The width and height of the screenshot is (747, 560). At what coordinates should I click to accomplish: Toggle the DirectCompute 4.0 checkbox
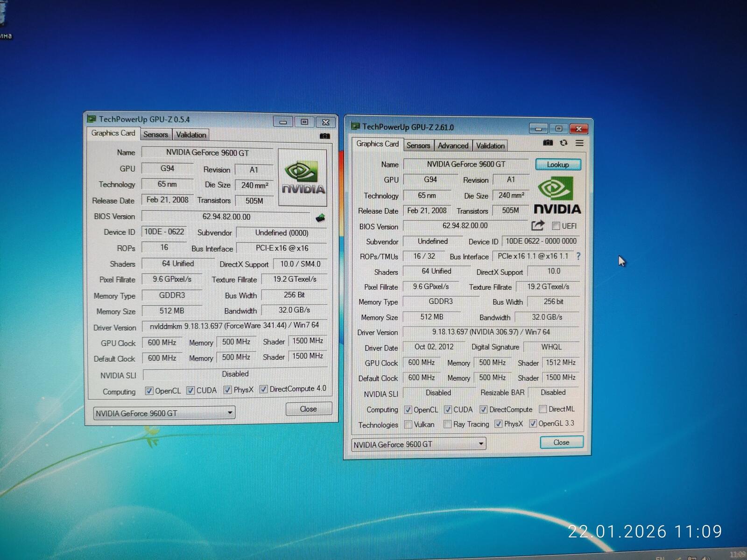click(263, 389)
